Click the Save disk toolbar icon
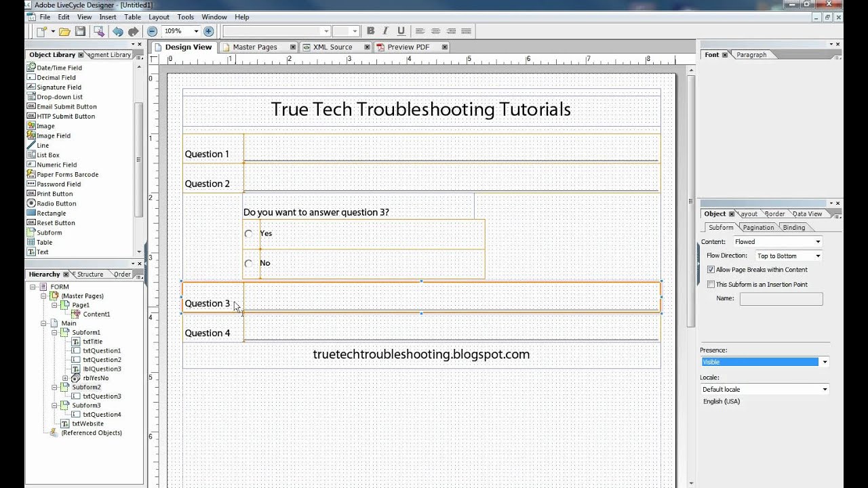Viewport: 868px width, 488px height. 80,31
